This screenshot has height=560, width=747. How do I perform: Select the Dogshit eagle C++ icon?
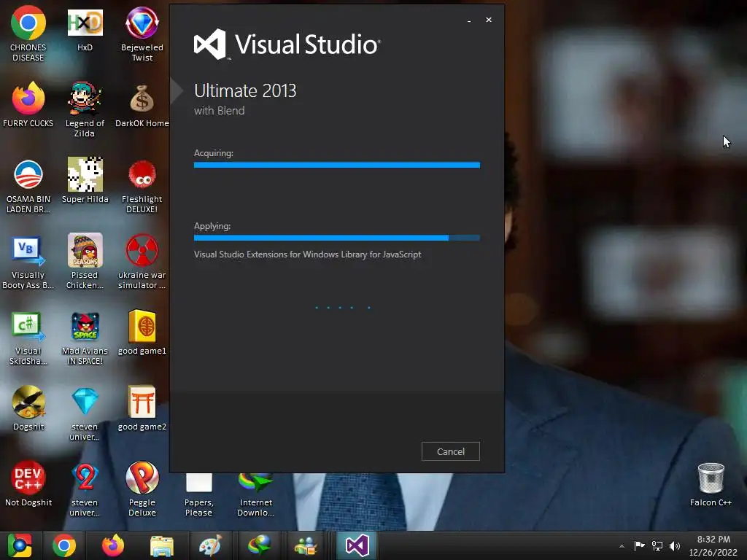tap(28, 408)
